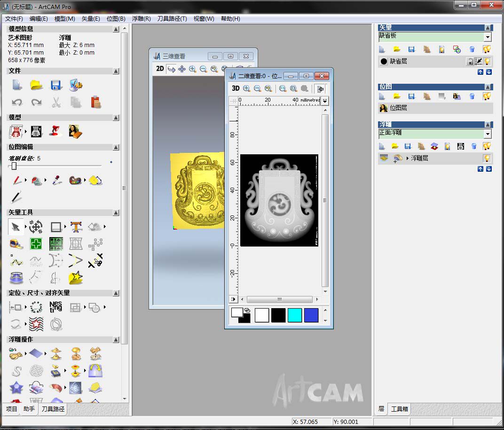The height and width of the screenshot is (430, 504).
Task: Collapse the 模型信息 section
Action: [x=116, y=29]
